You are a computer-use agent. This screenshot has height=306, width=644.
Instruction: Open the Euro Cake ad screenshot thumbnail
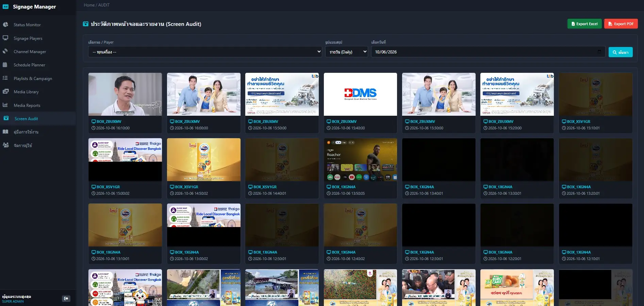[517, 288]
